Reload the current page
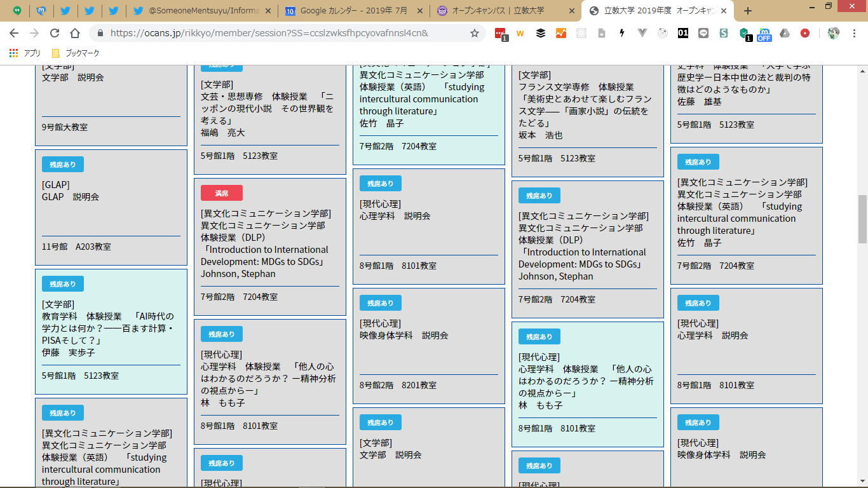This screenshot has width=868, height=488. [x=55, y=33]
